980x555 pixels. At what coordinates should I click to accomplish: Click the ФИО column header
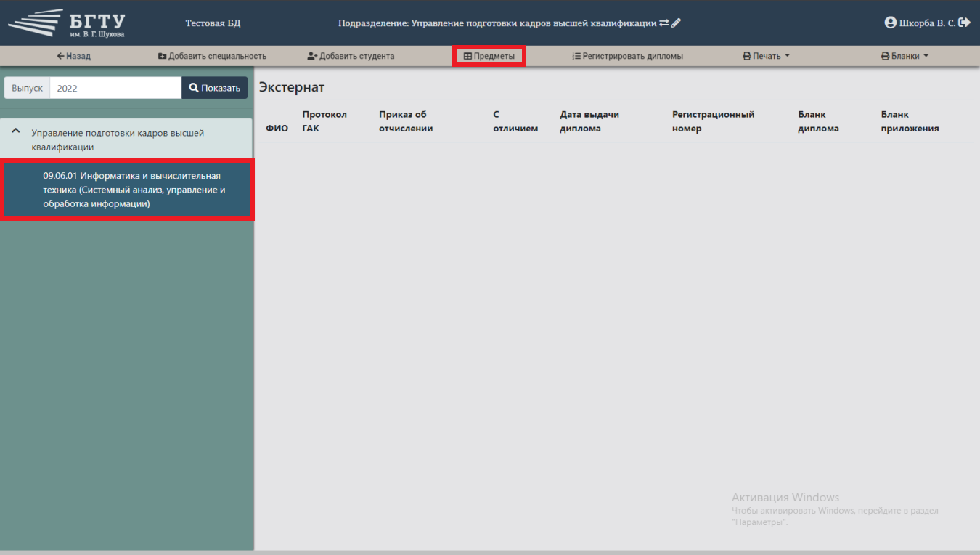[x=277, y=129]
